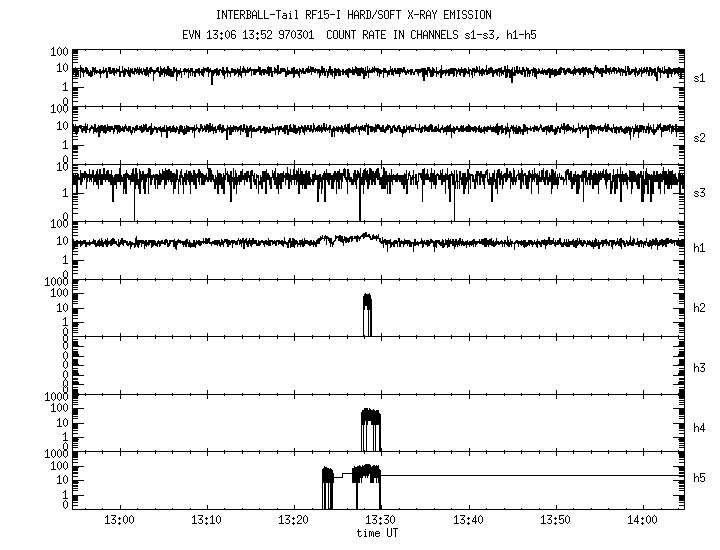
Task: Click the s1 channel label
Action: pyautogui.click(x=700, y=77)
